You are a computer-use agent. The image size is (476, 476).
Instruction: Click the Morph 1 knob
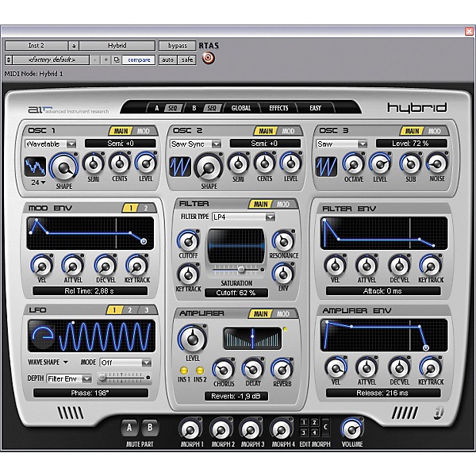tap(191, 429)
